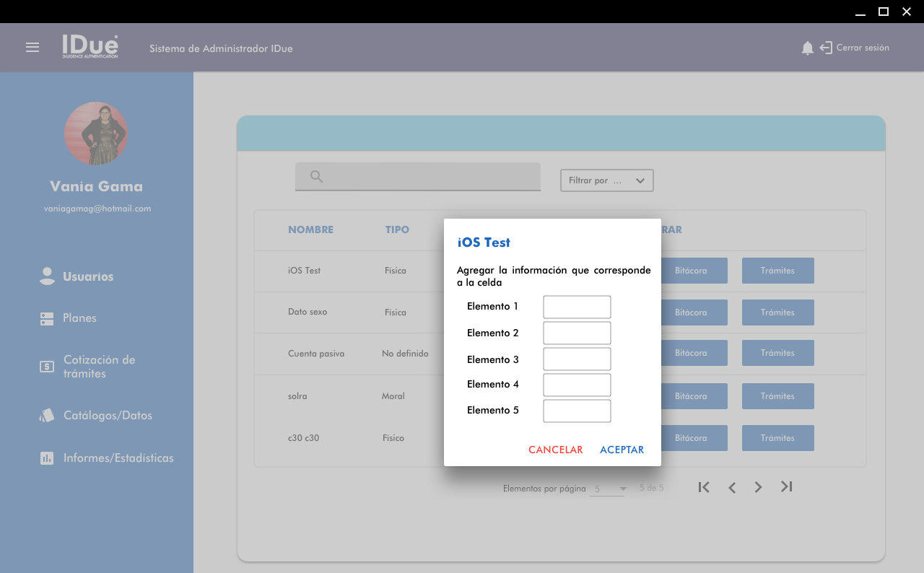Open Elementos por página selector
Image resolution: width=924 pixels, height=573 pixels.
pos(608,489)
